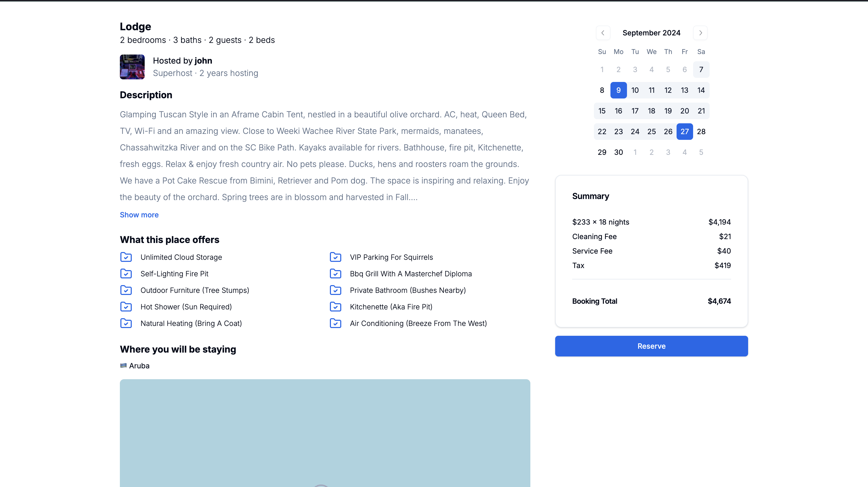Click September 2024 month label
Image resolution: width=868 pixels, height=487 pixels.
coord(651,33)
